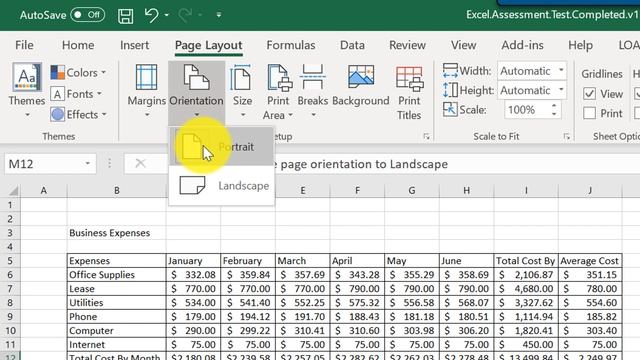Click the formula bar Cancel X icon
The height and width of the screenshot is (360, 640).
[140, 164]
